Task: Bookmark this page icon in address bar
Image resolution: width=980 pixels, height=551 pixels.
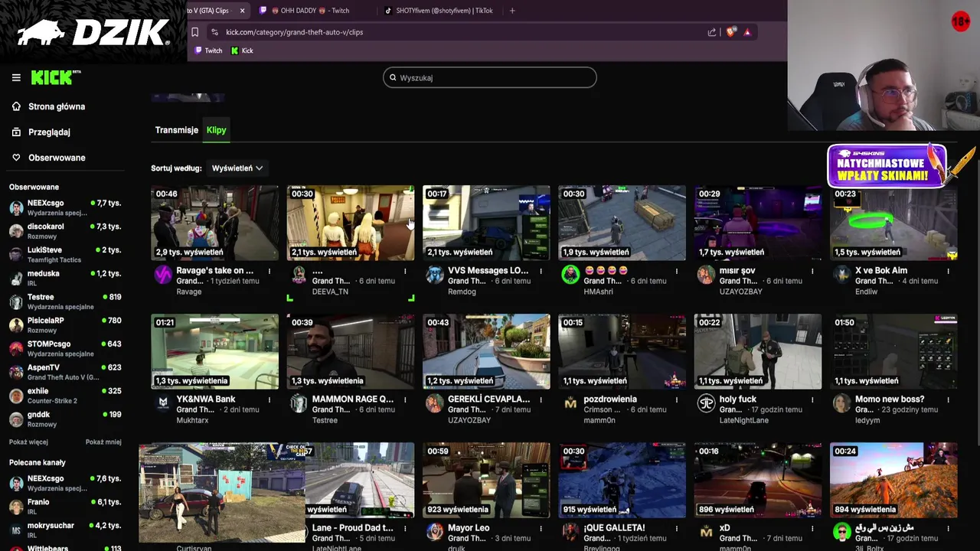Action: click(x=194, y=32)
